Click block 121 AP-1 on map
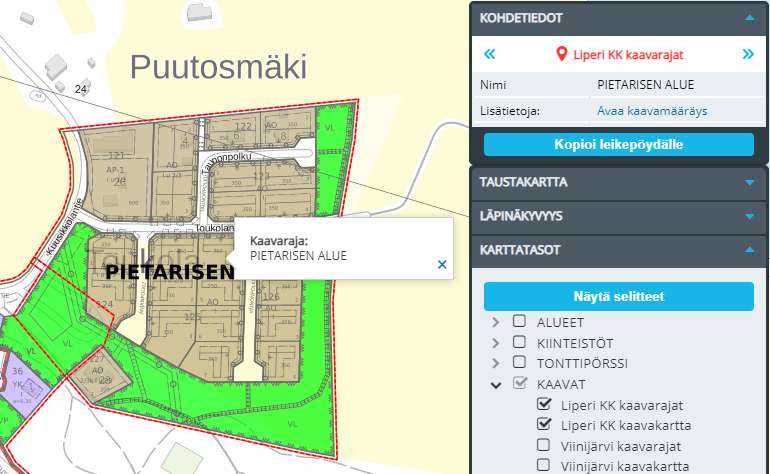Screen dimensions: 770x474 tap(116, 169)
